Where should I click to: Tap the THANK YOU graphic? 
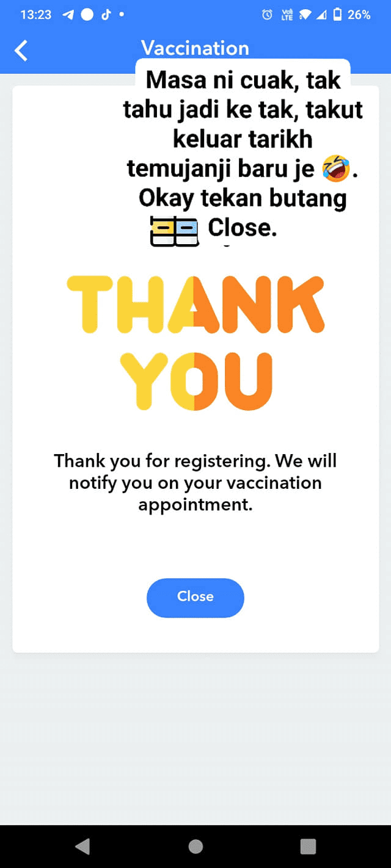click(x=195, y=342)
